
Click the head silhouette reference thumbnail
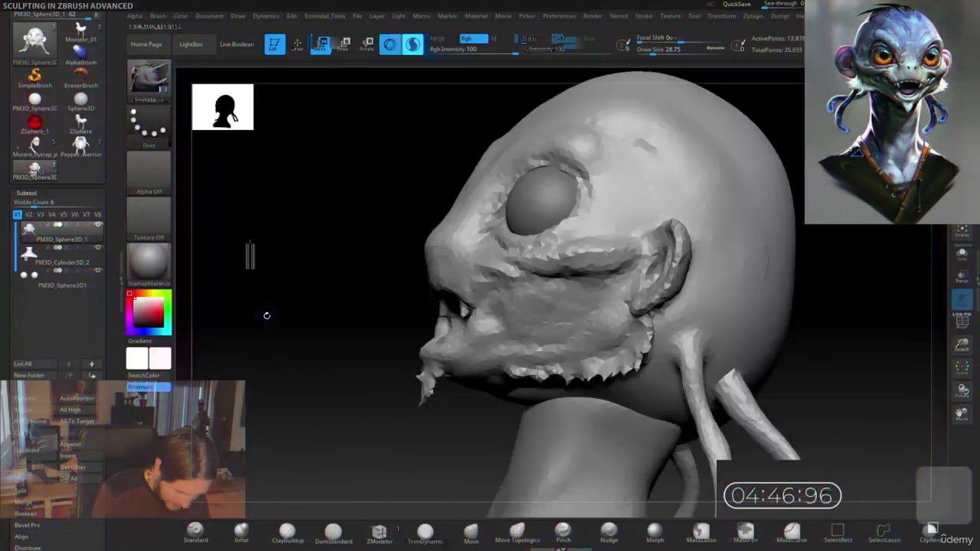click(223, 107)
